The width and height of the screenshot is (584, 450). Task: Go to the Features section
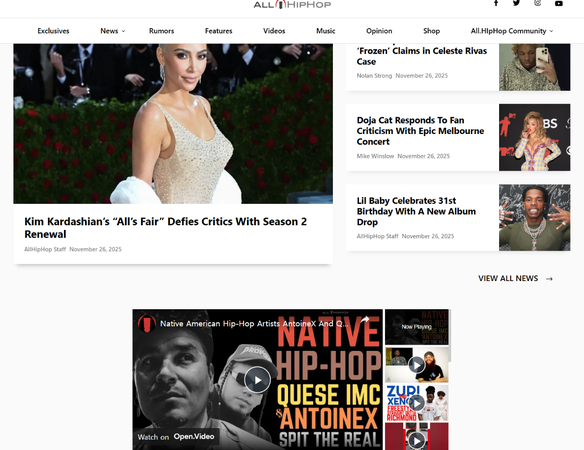point(218,31)
